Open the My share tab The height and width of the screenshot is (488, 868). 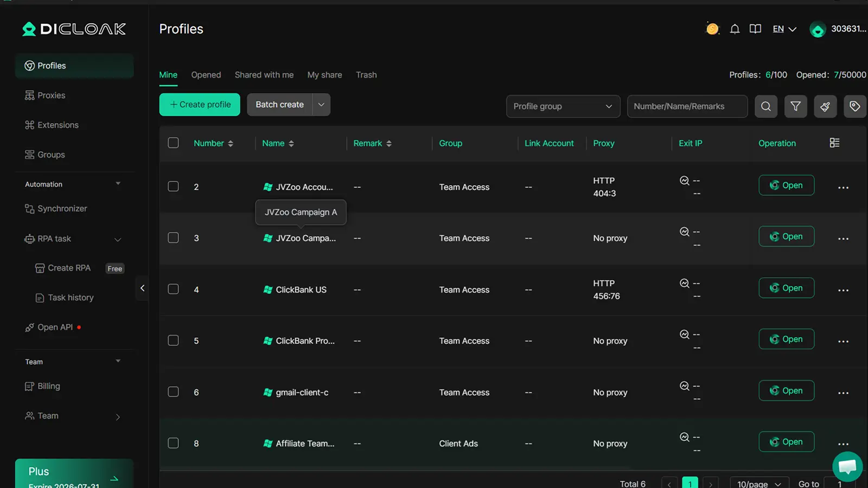325,75
